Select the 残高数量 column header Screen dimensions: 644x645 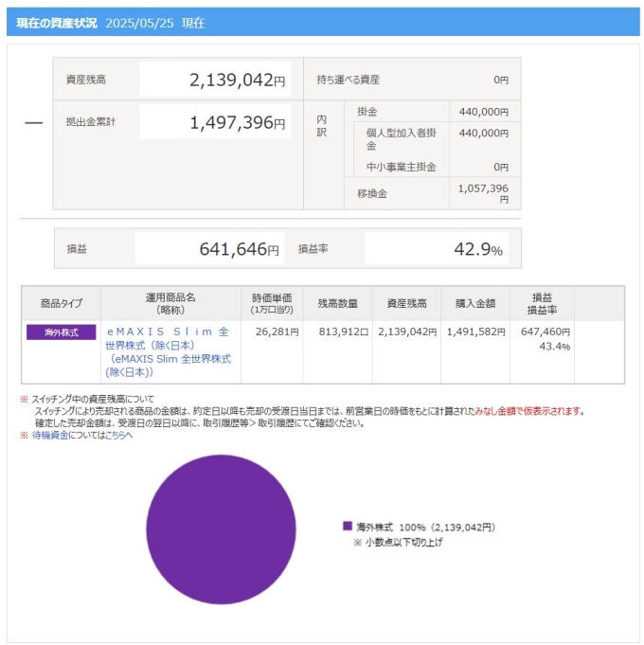click(337, 303)
